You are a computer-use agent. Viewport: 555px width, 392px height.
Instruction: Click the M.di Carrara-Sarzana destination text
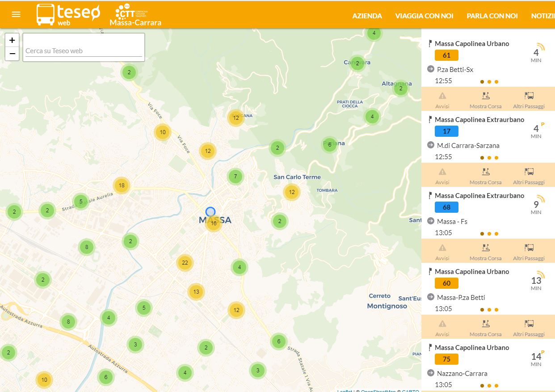(x=468, y=145)
